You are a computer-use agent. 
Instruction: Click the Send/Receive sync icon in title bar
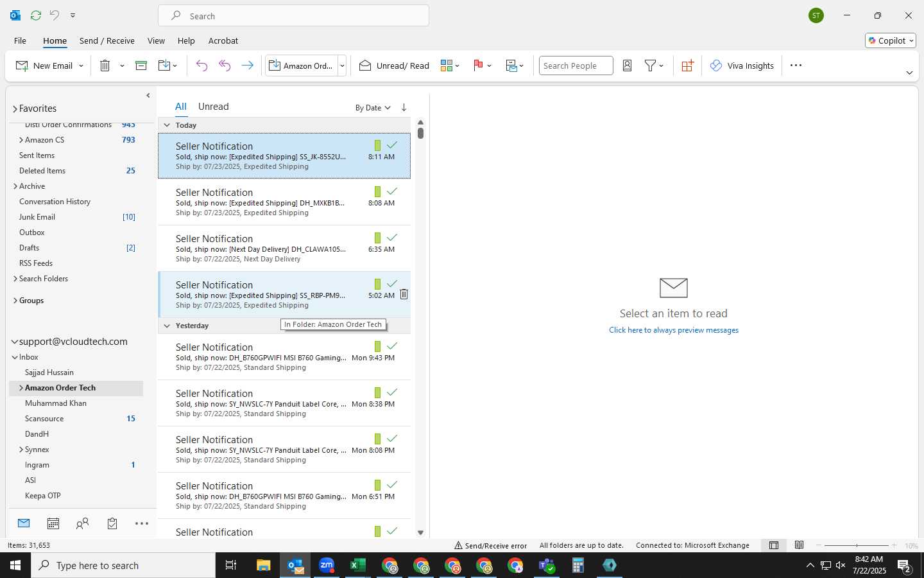coord(36,15)
